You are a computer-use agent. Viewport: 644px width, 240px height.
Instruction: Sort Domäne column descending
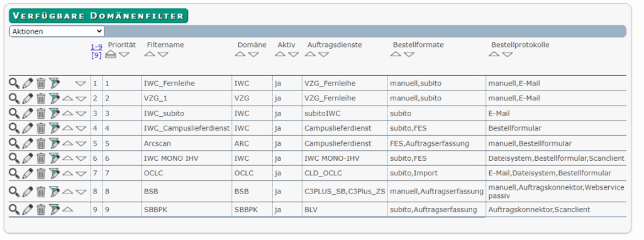(x=253, y=55)
